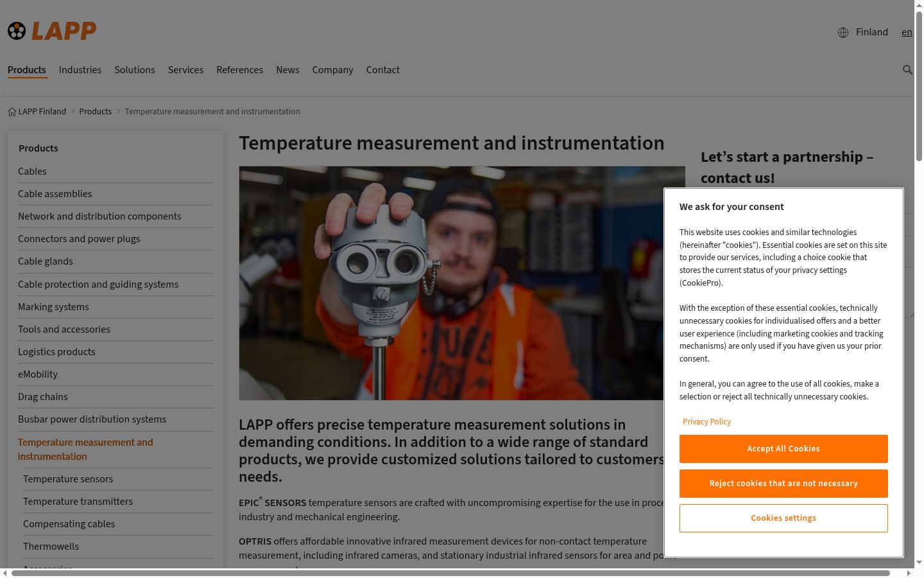This screenshot has width=924, height=578.
Task: Click the scroll-left arrow on the horizontal scrollbar
Action: point(5,573)
